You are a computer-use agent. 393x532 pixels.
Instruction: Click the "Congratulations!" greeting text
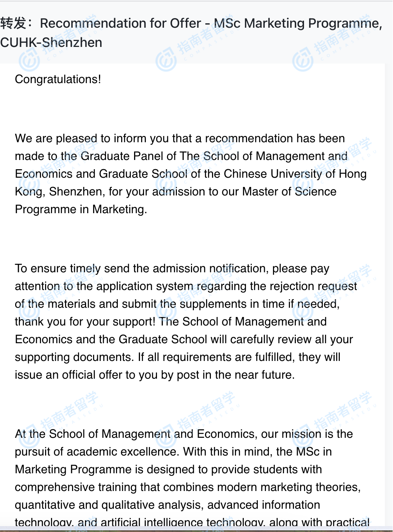point(58,79)
